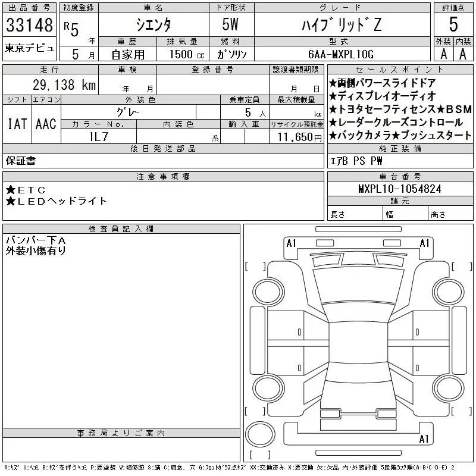
Task: Click the front-left wheel on car diagram
Action: 265,290
